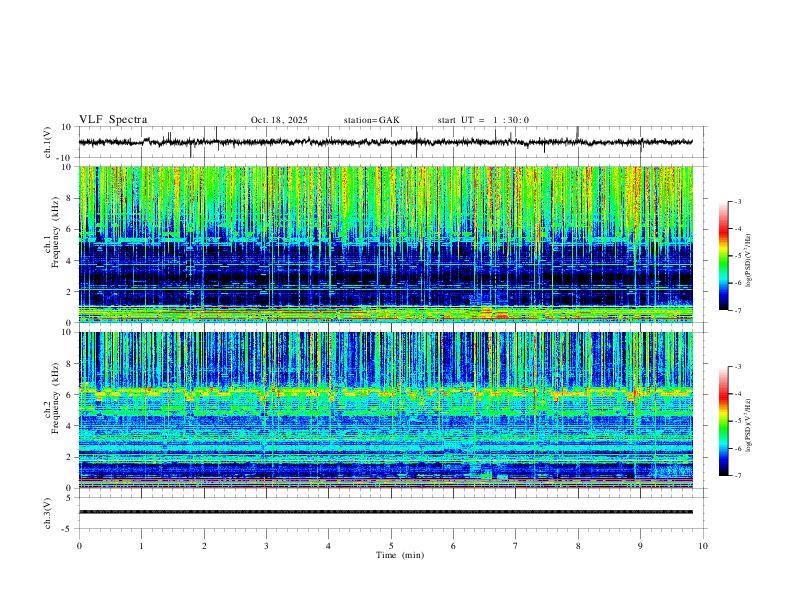Click the ch.3 voltage trace

click(385, 512)
